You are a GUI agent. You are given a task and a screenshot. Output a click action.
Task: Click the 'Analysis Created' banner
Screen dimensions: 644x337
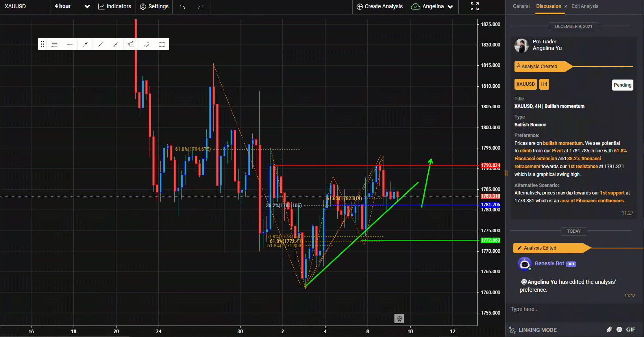[x=543, y=67]
